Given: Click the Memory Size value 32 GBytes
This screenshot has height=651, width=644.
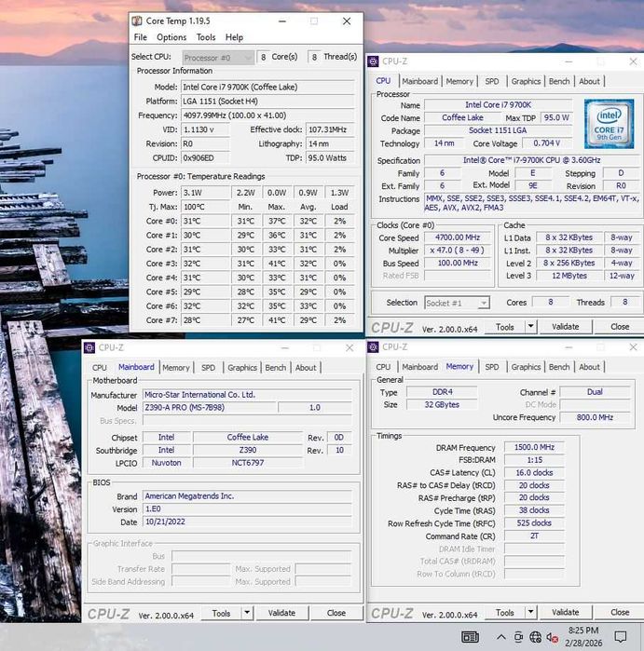Looking at the screenshot, I should coord(442,405).
